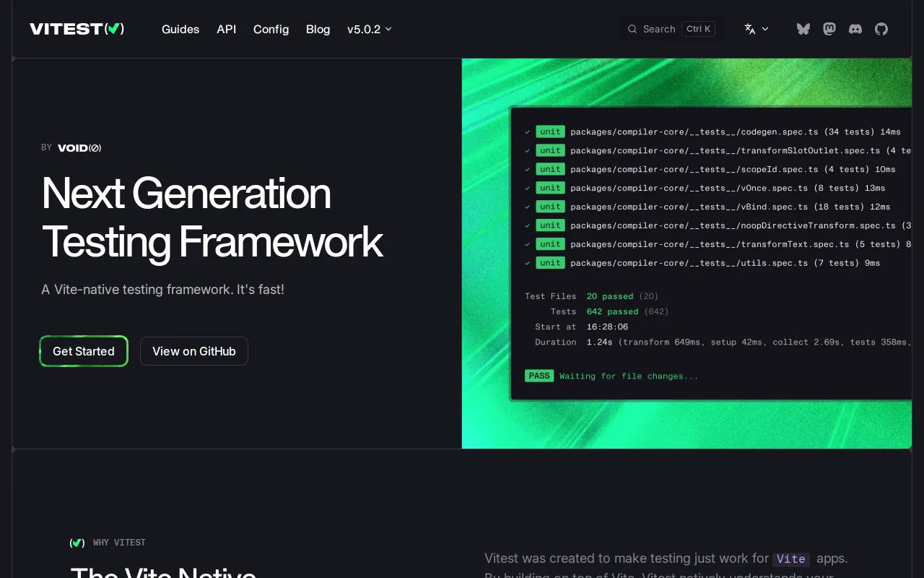This screenshot has width=924, height=578.
Task: Click the translate language icon
Action: (750, 29)
